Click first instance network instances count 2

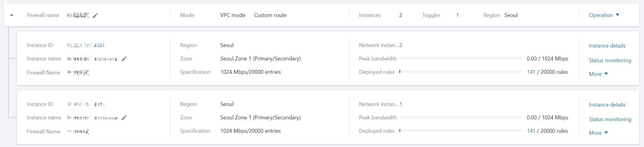click(401, 45)
